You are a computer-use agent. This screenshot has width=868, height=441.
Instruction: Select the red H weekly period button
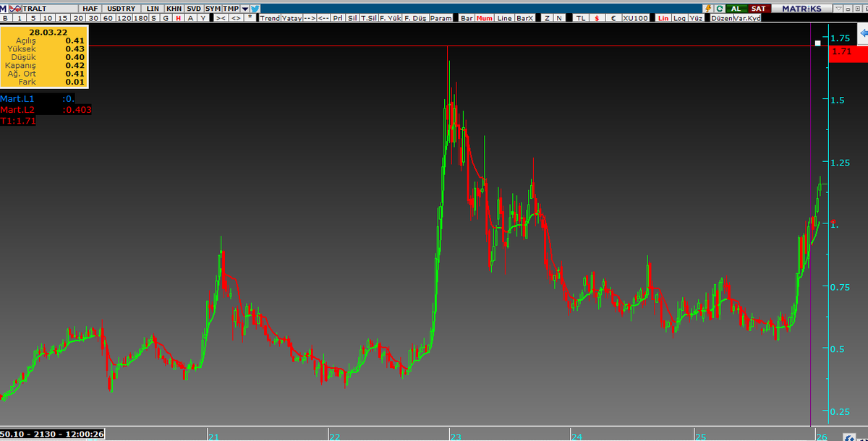click(178, 17)
